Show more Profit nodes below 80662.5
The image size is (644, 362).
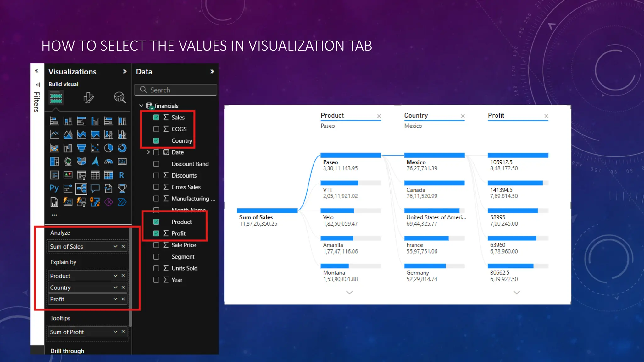tap(517, 293)
